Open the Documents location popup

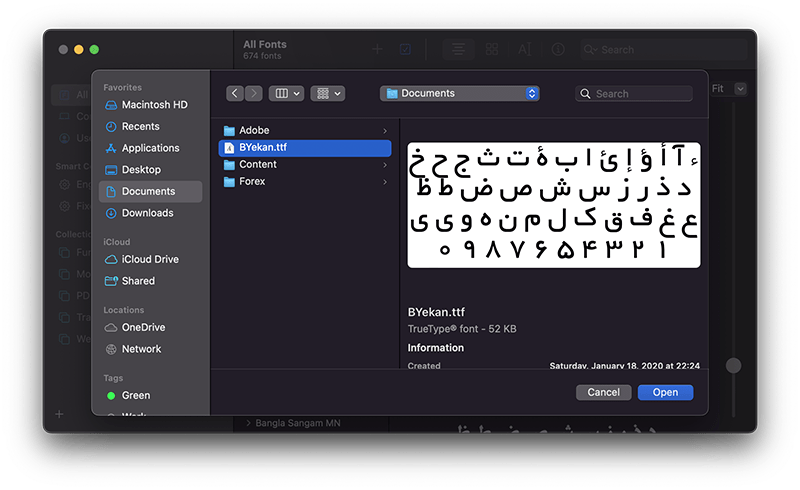tap(459, 93)
